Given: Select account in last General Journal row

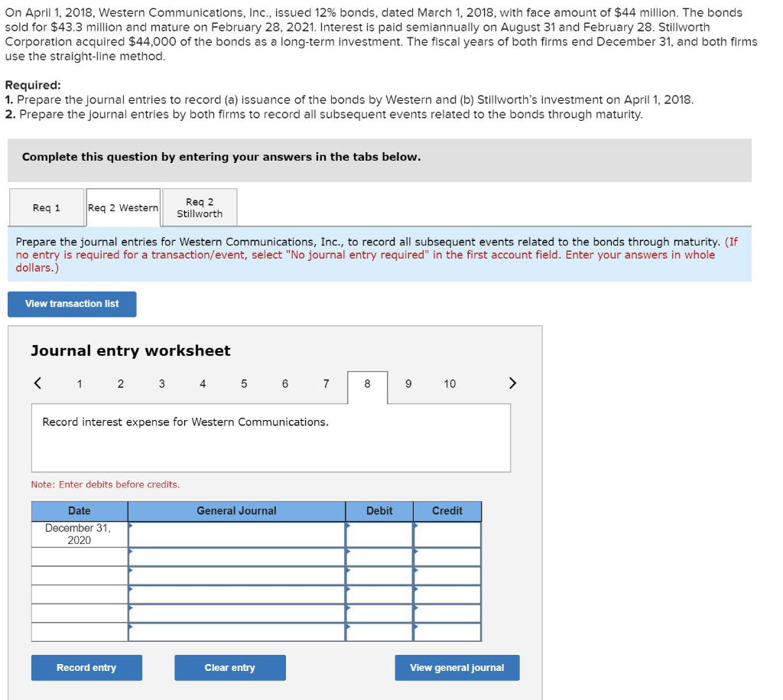Looking at the screenshot, I should tap(237, 632).
